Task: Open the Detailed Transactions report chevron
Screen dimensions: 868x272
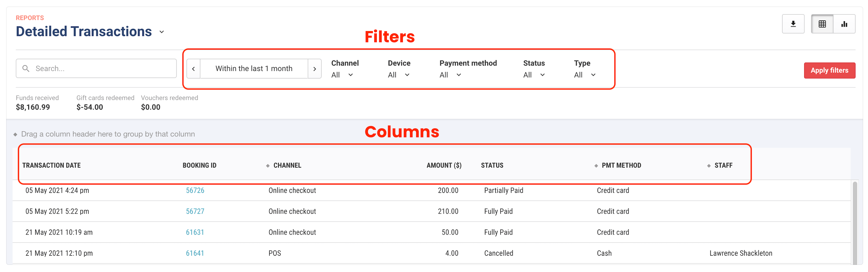Action: coord(162,32)
